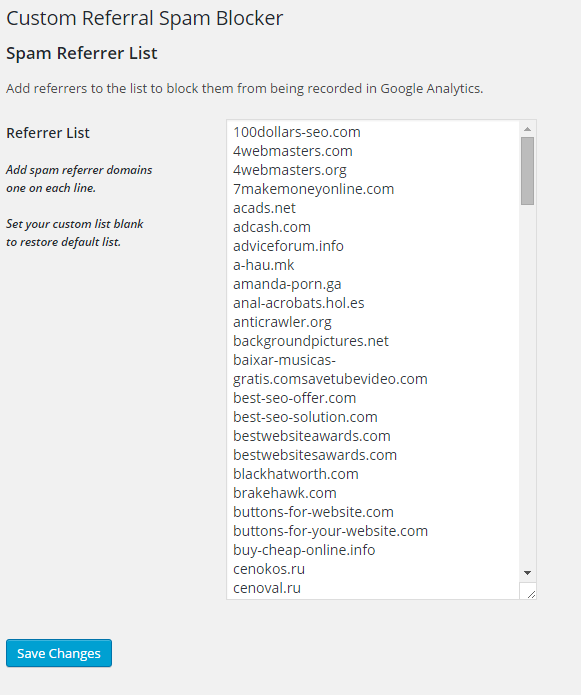Click the 7makemoneyonline.com line
The height and width of the screenshot is (695, 581).
(313, 189)
